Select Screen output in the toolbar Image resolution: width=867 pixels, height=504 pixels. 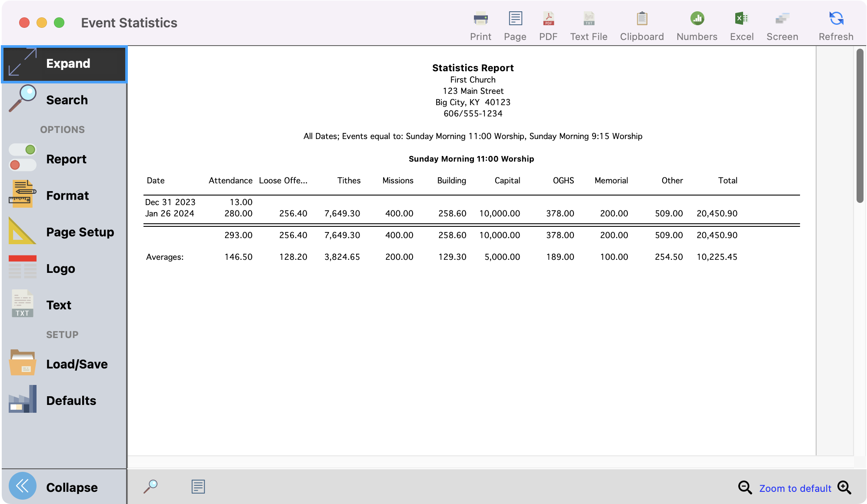pos(782,25)
